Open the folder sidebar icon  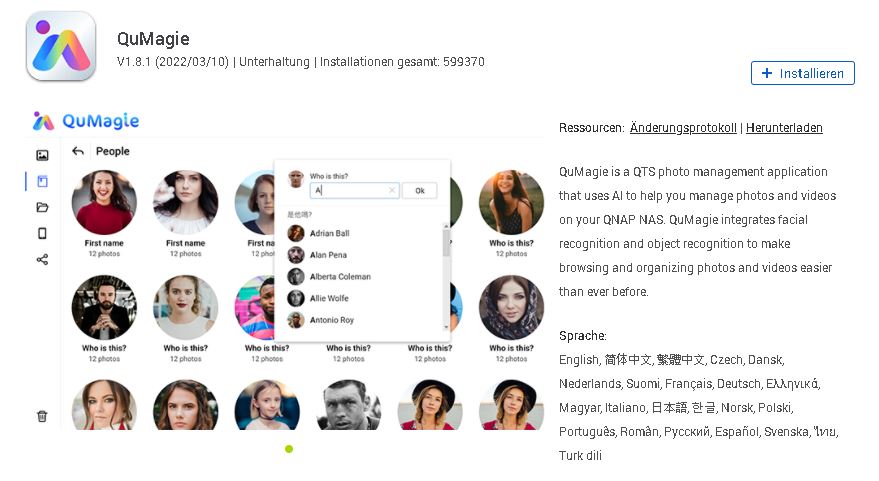[42, 207]
